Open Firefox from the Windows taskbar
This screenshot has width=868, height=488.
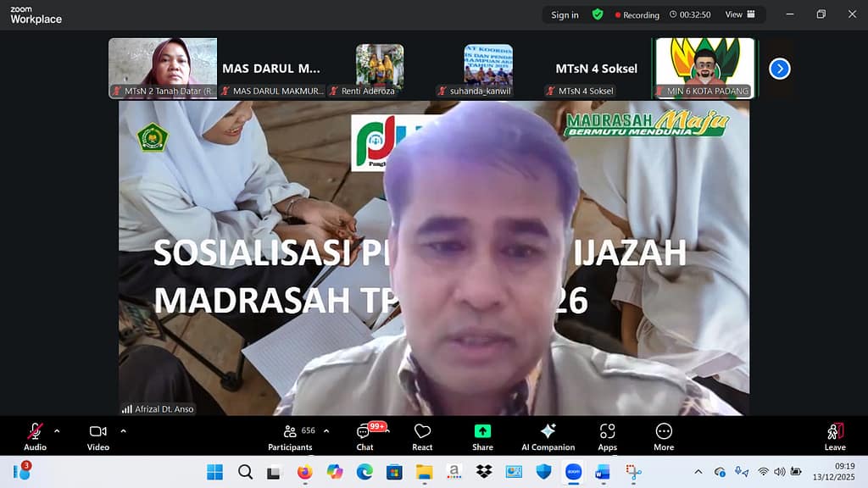[x=304, y=472]
